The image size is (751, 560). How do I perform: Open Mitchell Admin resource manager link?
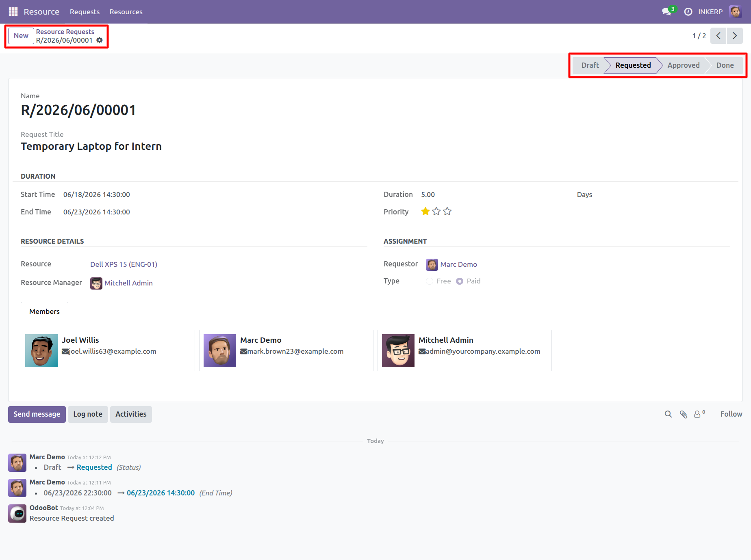128,283
